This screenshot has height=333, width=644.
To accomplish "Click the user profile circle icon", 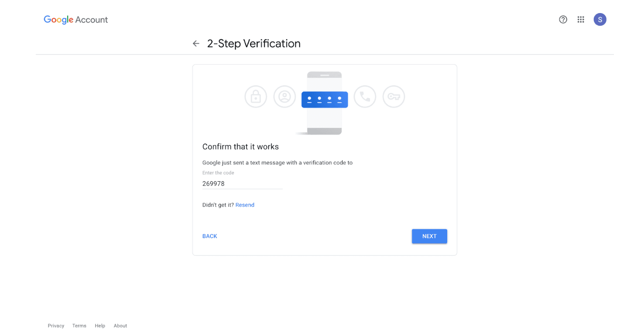I will 284,97.
